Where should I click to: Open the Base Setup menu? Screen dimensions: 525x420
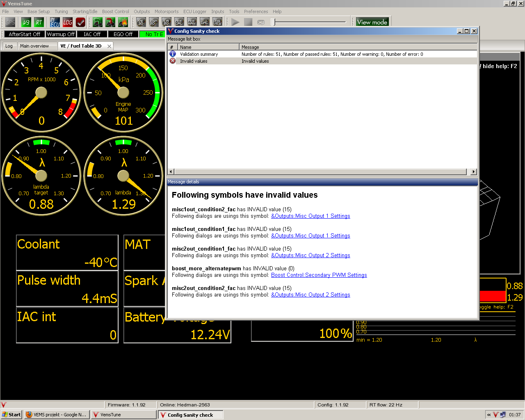(x=39, y=11)
